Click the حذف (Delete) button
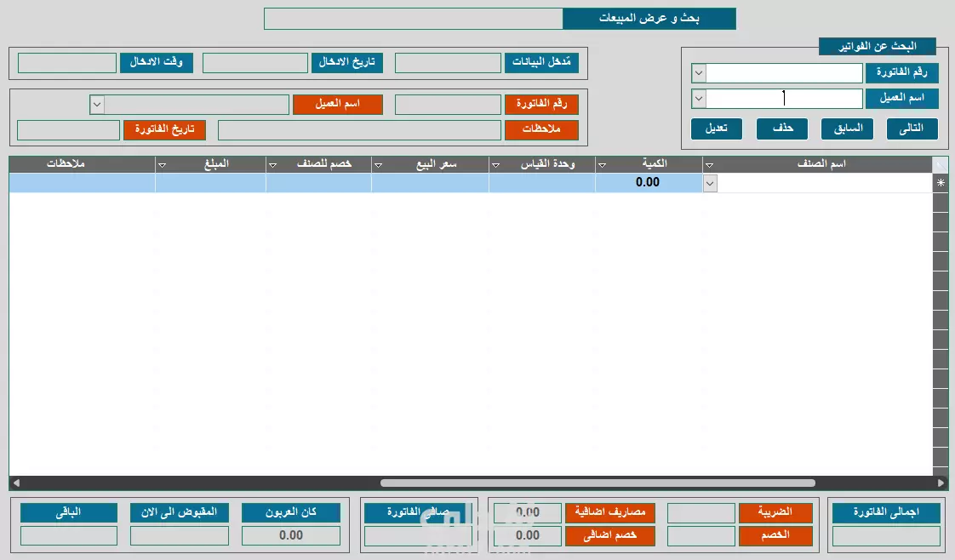The width and height of the screenshot is (955, 560). (x=782, y=129)
